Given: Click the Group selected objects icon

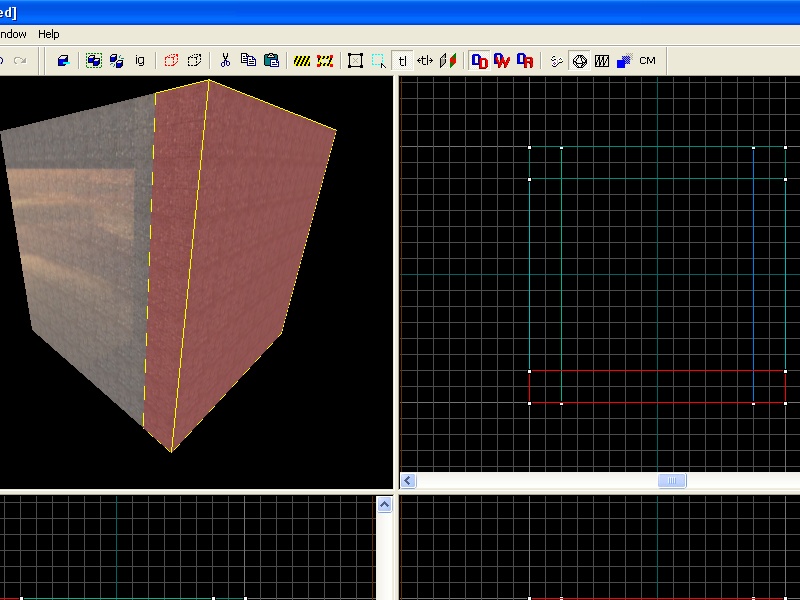Looking at the screenshot, I should pyautogui.click(x=93, y=61).
